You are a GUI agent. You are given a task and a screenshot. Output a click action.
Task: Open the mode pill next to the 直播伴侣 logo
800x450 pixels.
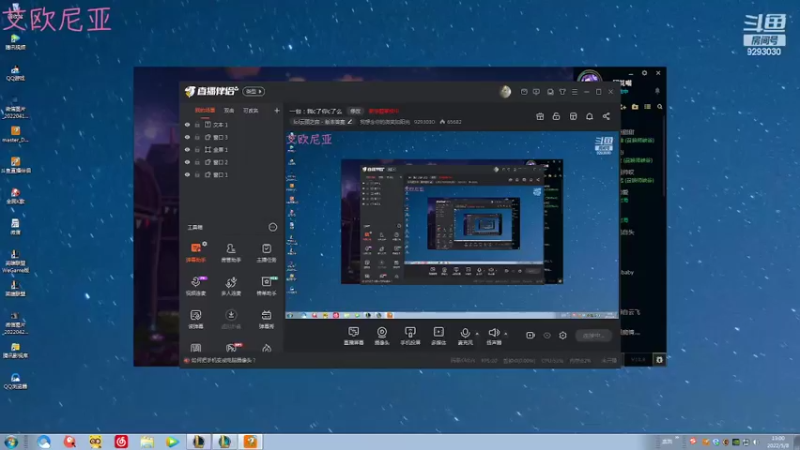[254, 91]
